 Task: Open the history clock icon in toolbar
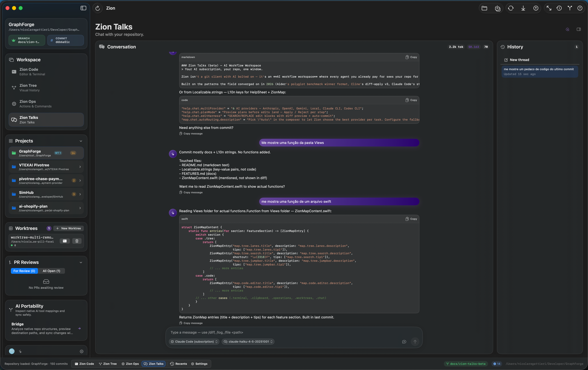coord(559,8)
